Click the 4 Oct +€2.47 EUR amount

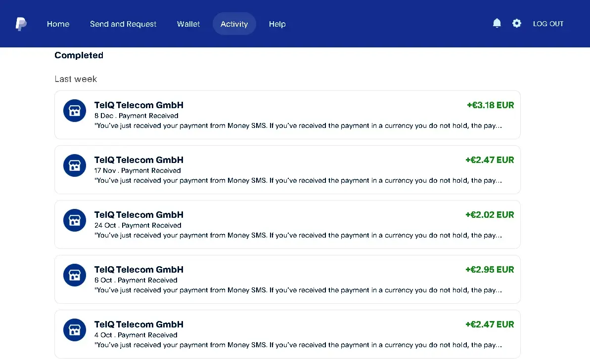(x=490, y=324)
